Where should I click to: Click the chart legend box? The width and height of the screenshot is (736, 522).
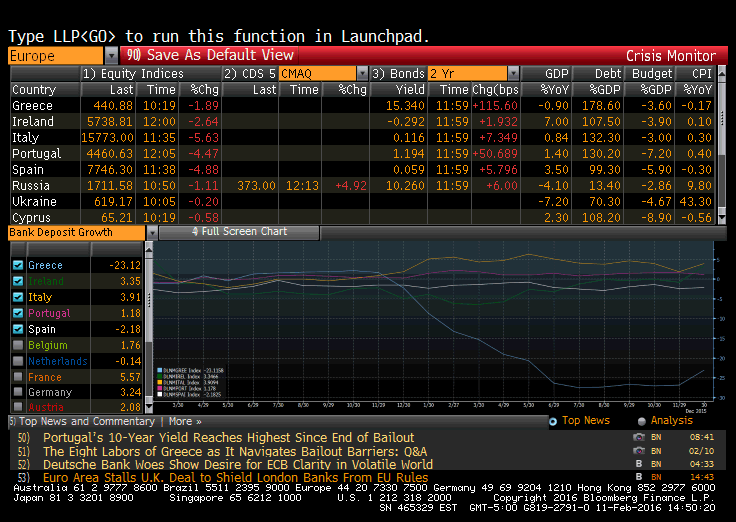click(191, 383)
